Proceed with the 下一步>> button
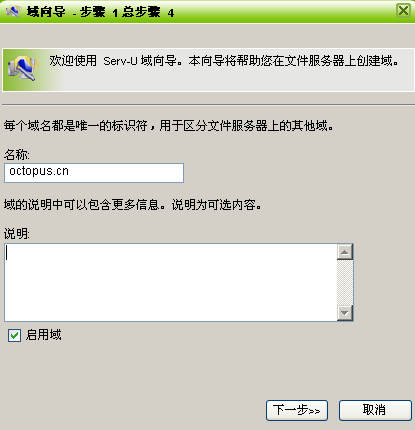The image size is (415, 430). coord(297,410)
